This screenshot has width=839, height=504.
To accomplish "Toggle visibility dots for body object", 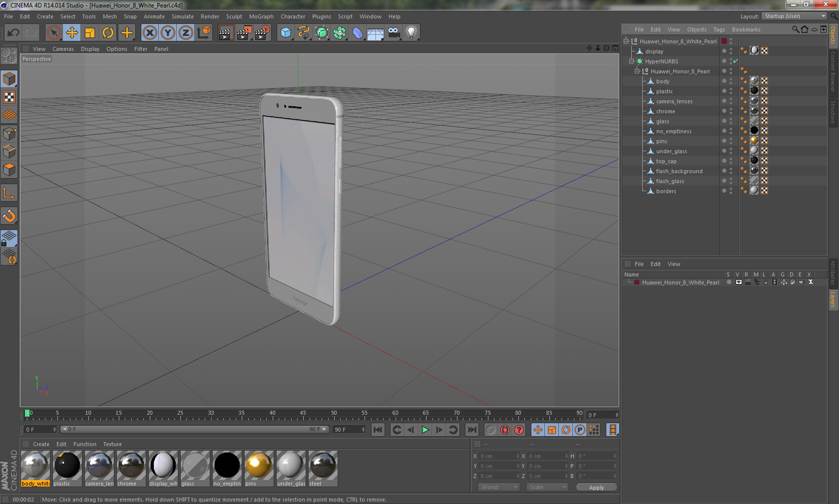I will (x=731, y=81).
